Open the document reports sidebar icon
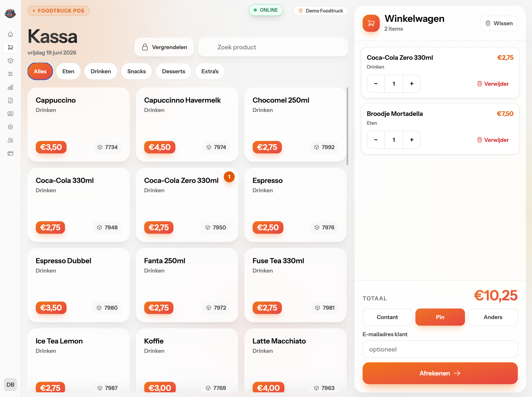Viewport: 532px width, 397px height. pos(10,100)
